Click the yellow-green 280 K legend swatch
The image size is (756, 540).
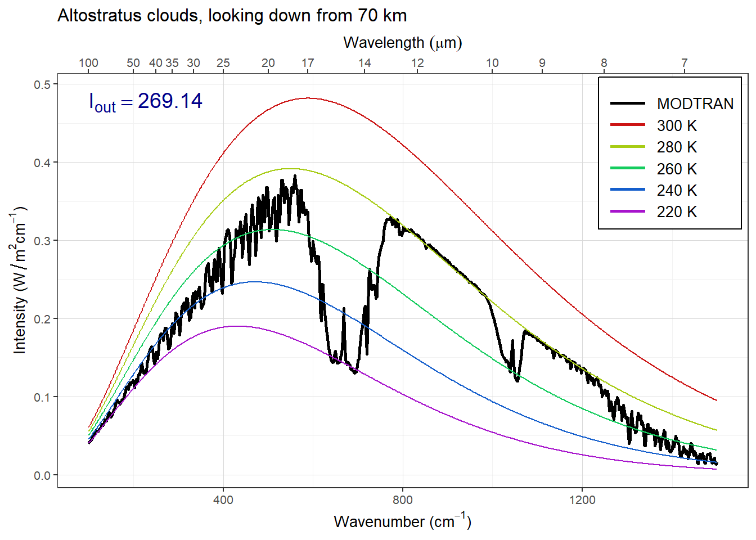coord(628,146)
